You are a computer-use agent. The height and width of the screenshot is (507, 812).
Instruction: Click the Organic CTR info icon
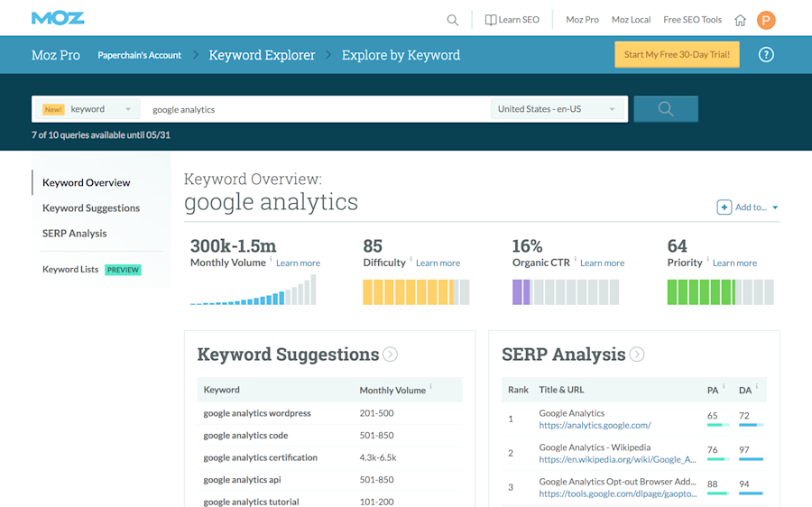pyautogui.click(x=575, y=258)
